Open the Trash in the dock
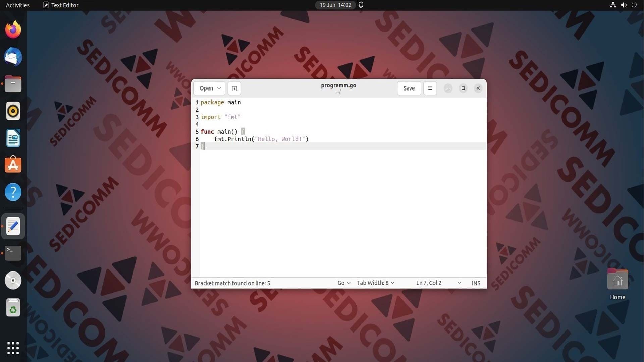Screen dimensions: 644x362 (x=13, y=308)
